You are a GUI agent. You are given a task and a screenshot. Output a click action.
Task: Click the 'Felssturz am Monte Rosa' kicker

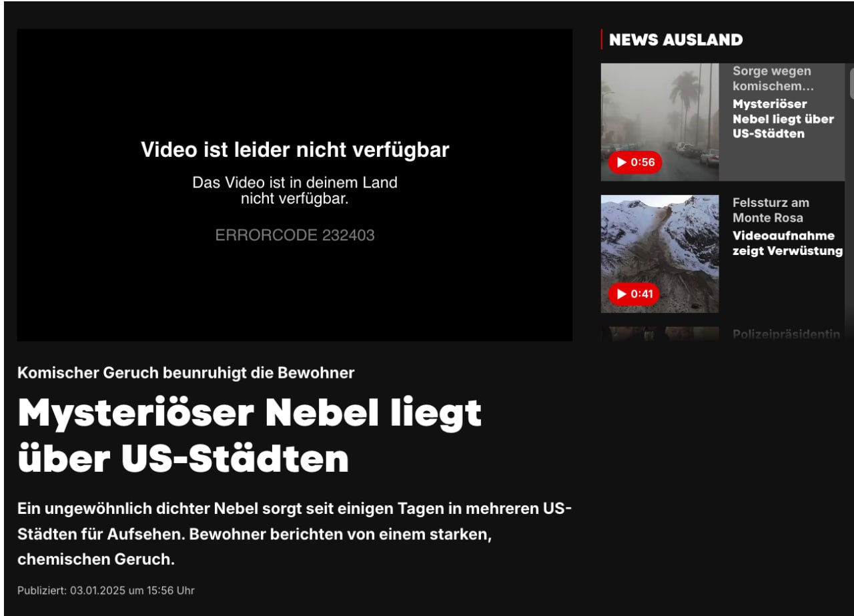(x=771, y=210)
